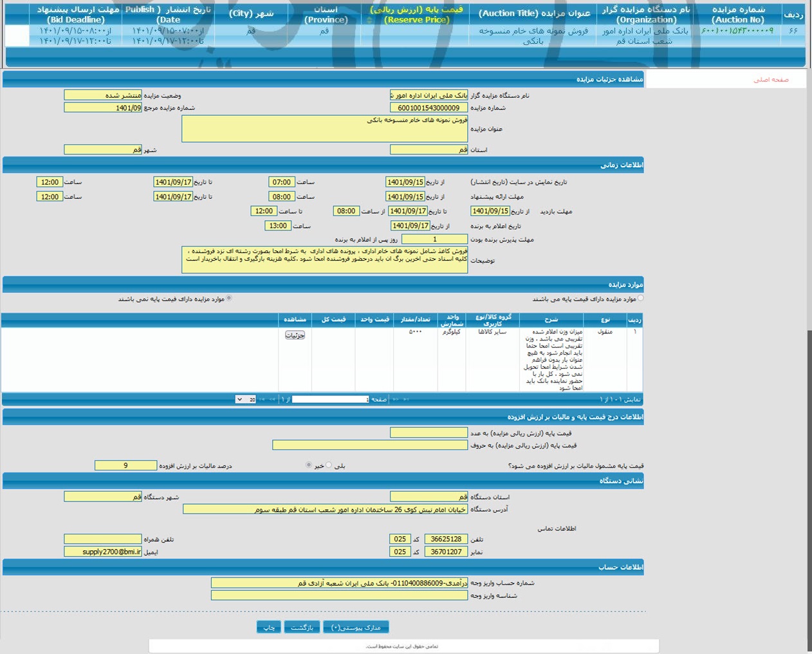Click the Reserve Price sort arrows
Viewport: 812px width, 654px height.
pos(369,20)
